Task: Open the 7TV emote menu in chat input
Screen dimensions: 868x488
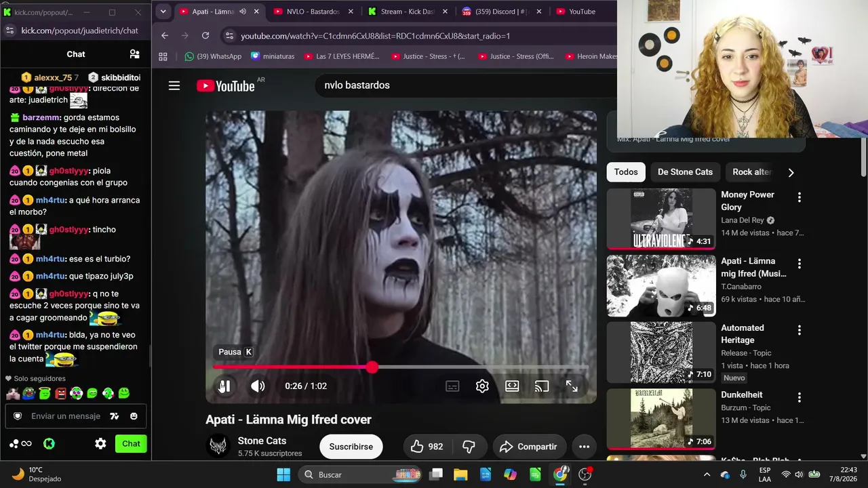Action: point(115,416)
